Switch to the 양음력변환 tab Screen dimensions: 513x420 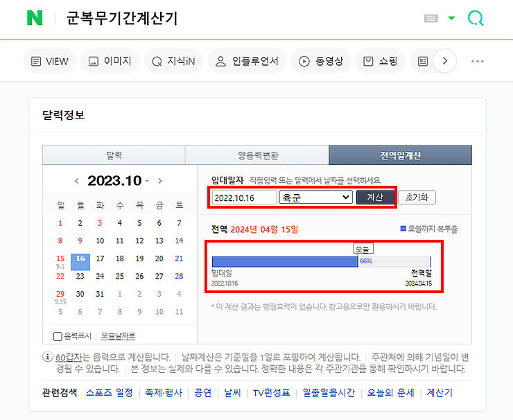point(257,155)
